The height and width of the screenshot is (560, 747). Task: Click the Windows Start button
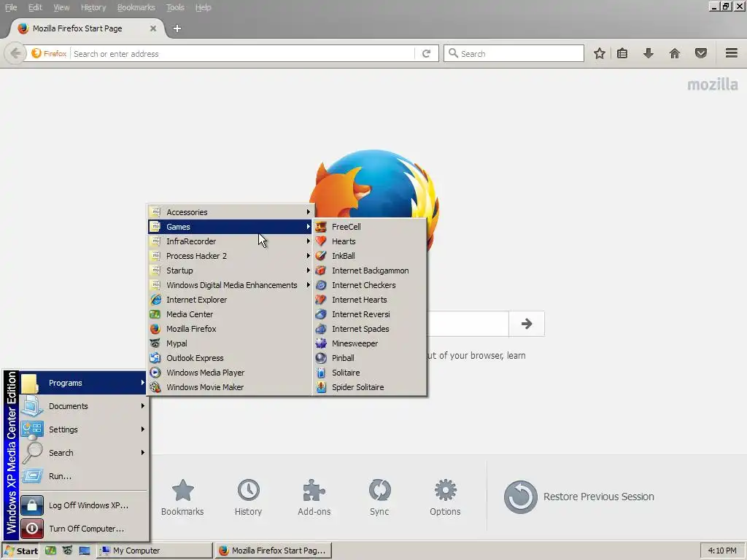click(x=20, y=551)
